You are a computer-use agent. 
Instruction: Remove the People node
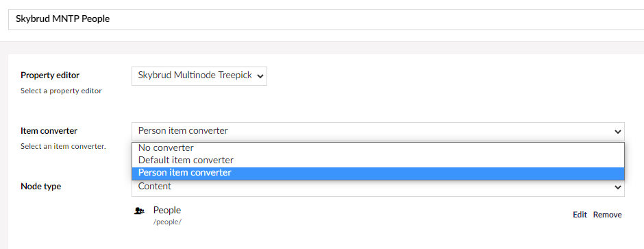click(x=607, y=215)
